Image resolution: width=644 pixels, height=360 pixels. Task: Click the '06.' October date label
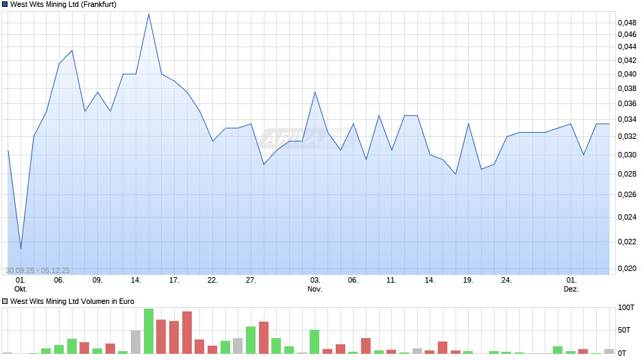coord(59,281)
